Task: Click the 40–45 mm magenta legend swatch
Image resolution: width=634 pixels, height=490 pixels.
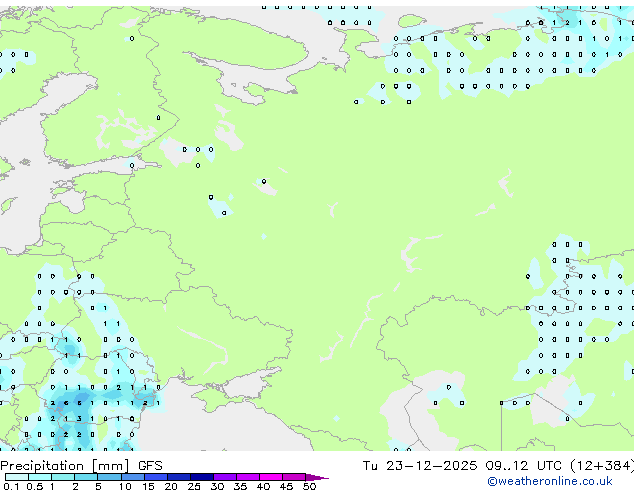Action: coord(271,477)
